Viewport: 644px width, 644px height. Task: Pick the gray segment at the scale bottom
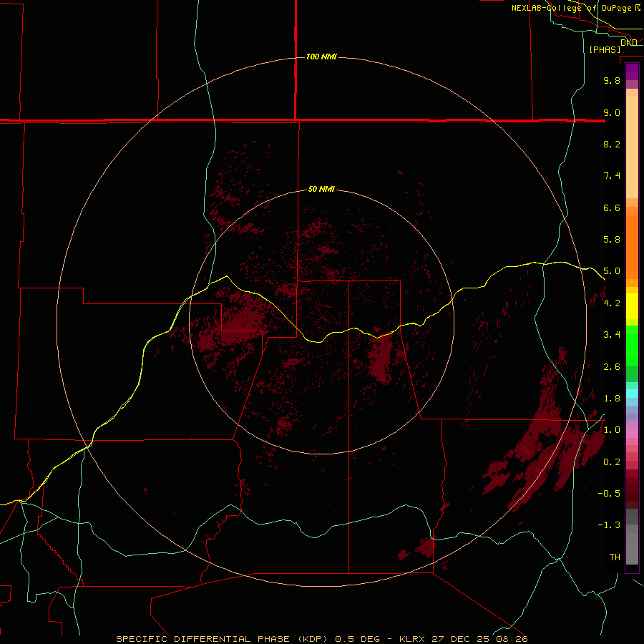(x=632, y=548)
